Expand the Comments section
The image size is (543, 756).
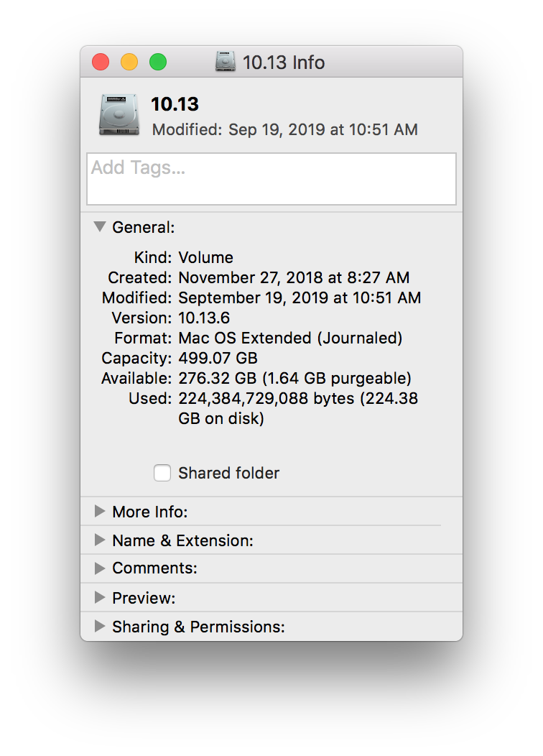(100, 568)
